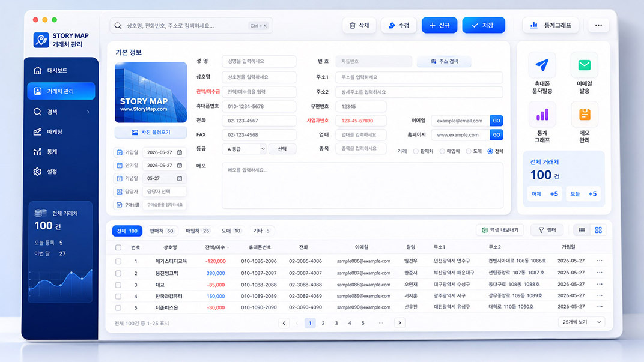Select the 판매처 radio button

416,151
